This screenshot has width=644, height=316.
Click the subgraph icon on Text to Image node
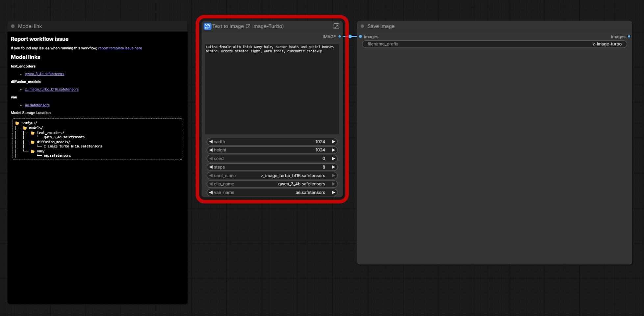[x=207, y=26]
